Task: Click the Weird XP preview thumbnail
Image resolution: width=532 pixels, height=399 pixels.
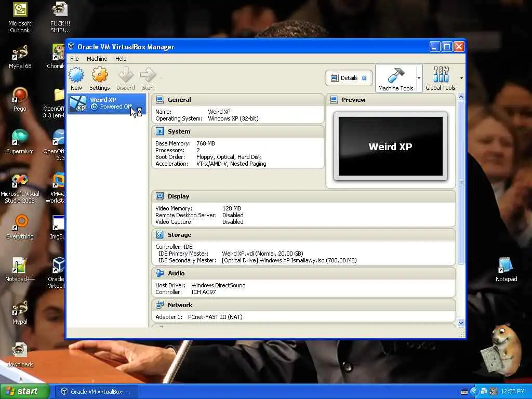Action: click(x=391, y=146)
